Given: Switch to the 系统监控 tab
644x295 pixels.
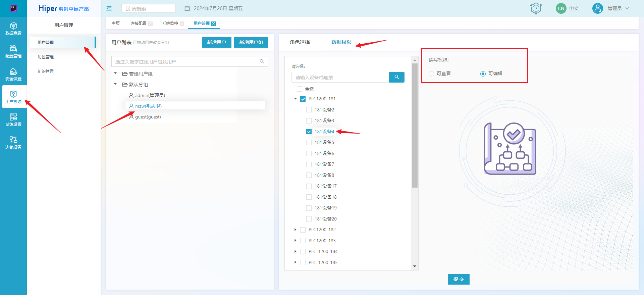Looking at the screenshot, I should point(170,23).
